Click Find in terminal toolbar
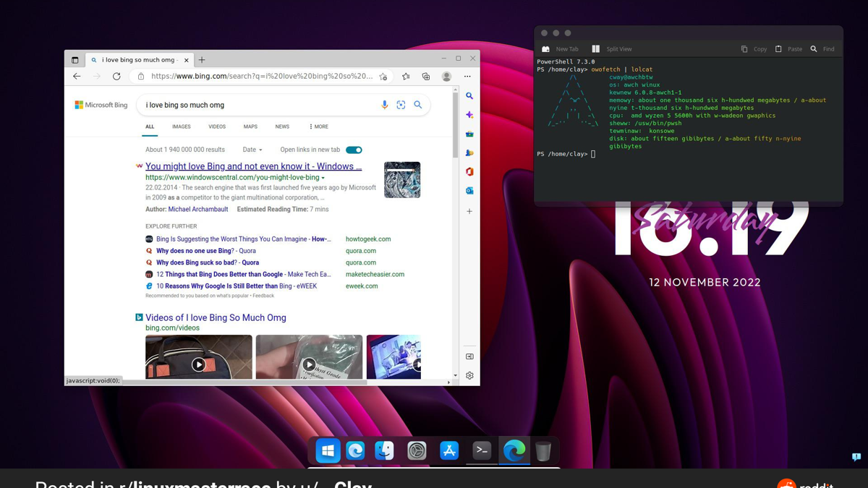Viewport: 868px width, 488px height. (x=822, y=49)
